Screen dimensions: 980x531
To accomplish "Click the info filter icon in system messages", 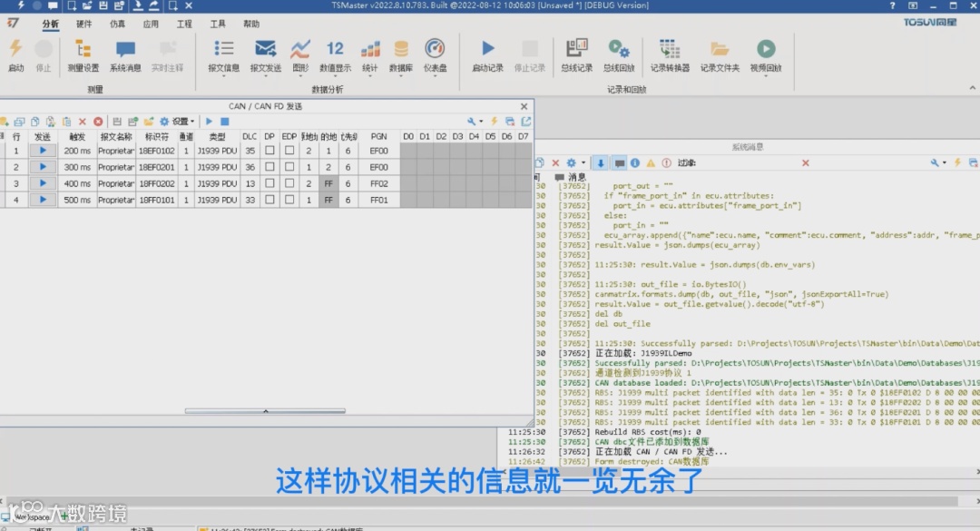I will click(x=635, y=162).
